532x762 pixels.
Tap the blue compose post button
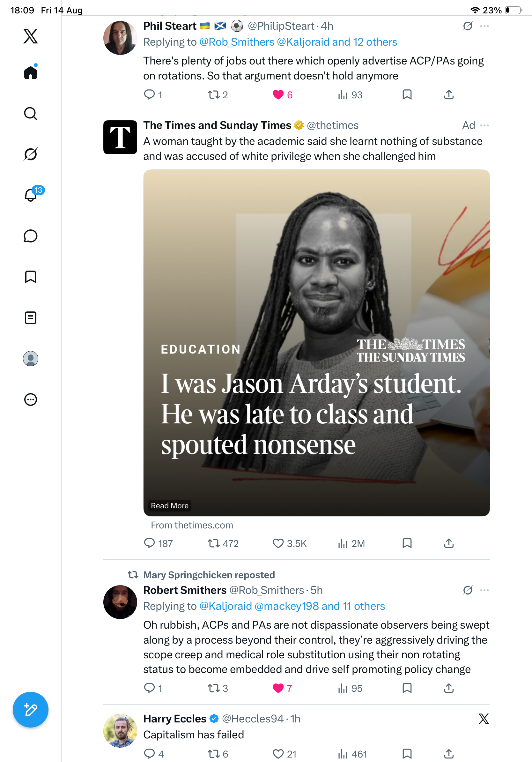pyautogui.click(x=31, y=710)
